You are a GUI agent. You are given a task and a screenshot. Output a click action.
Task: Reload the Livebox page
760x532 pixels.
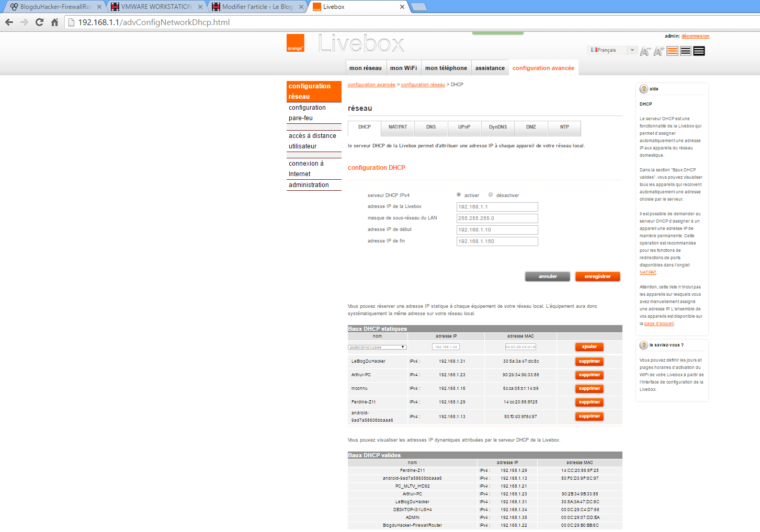[x=39, y=22]
